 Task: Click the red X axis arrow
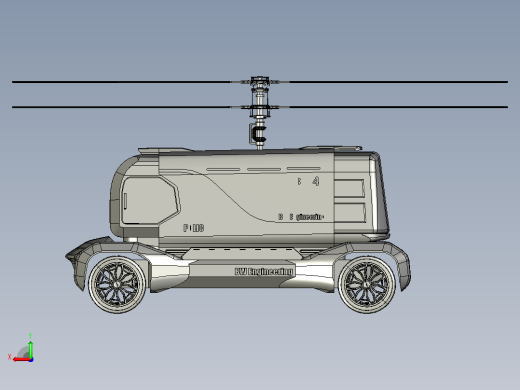point(21,359)
